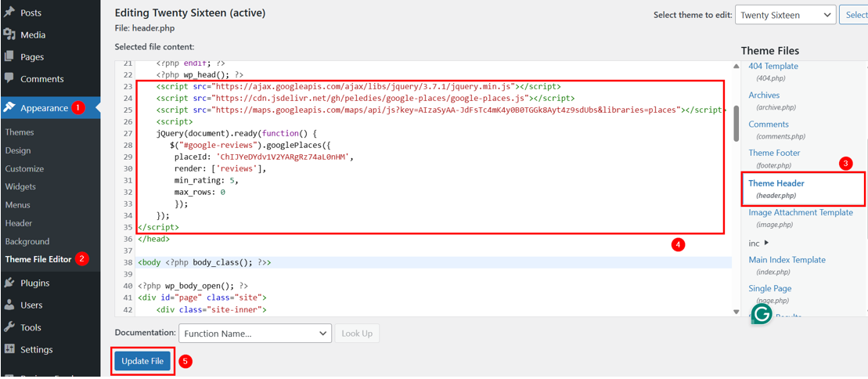Click the Settings sliders icon
The image size is (868, 379).
pos(9,349)
